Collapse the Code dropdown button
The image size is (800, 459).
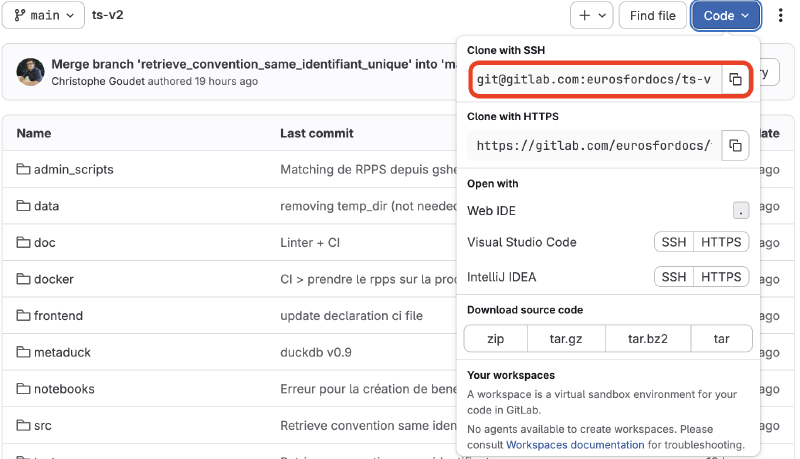[x=726, y=15]
